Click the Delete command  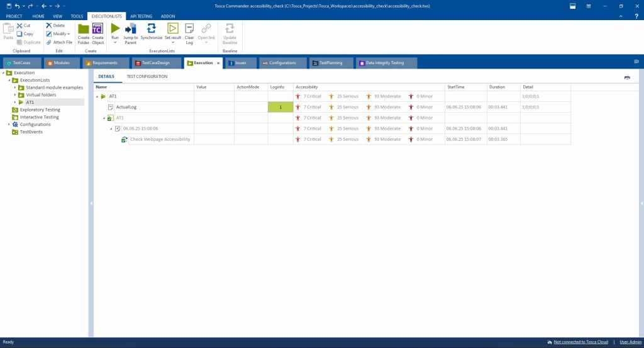(55, 25)
